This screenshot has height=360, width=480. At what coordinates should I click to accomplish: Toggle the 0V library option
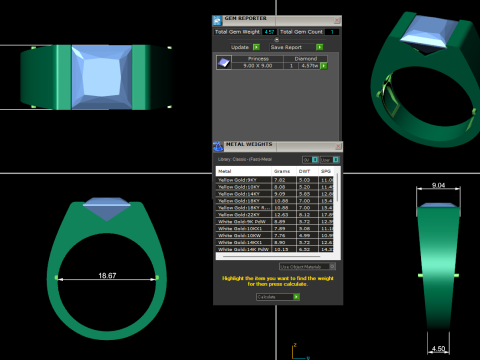pos(310,160)
